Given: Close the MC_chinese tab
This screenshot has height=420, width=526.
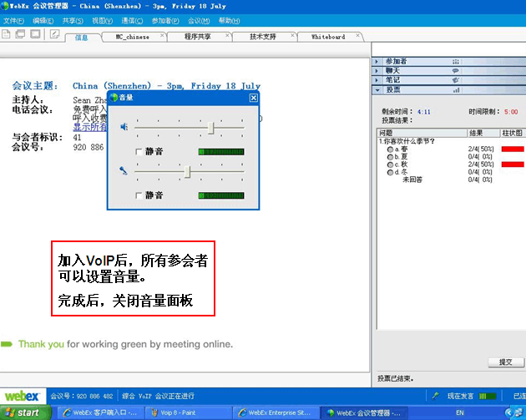Looking at the screenshot, I should (x=162, y=35).
